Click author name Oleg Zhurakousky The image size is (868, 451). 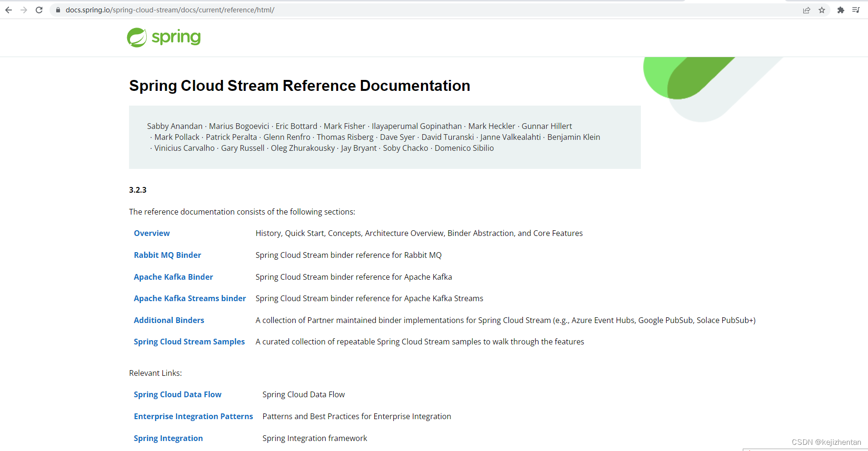click(303, 148)
